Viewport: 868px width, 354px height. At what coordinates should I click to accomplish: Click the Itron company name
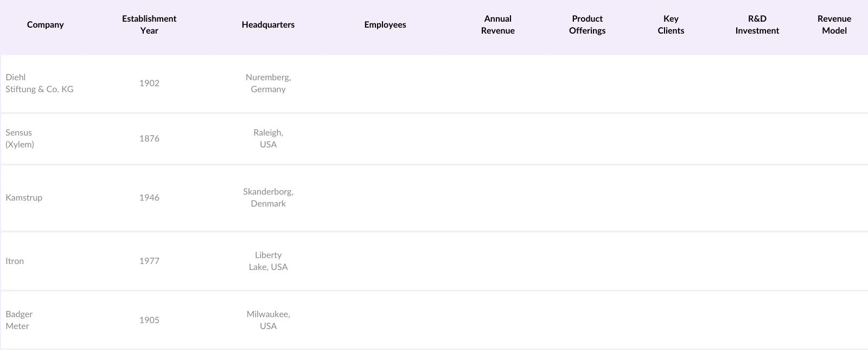click(x=15, y=261)
